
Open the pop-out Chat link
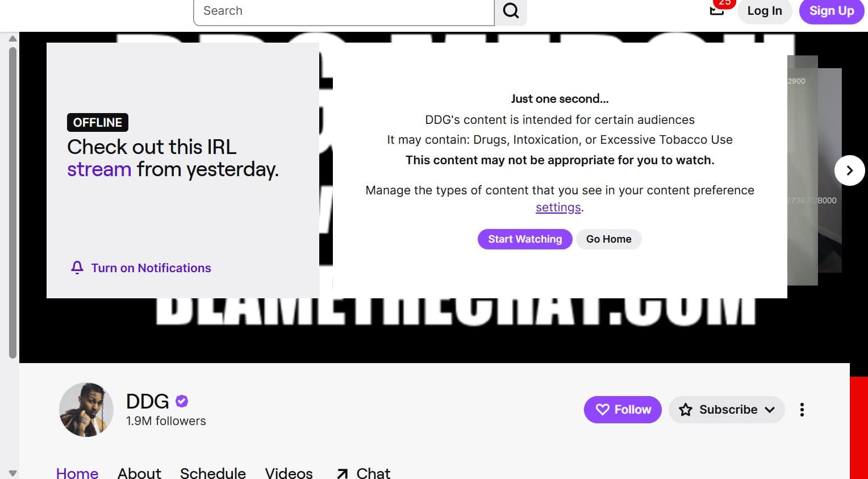(x=364, y=473)
